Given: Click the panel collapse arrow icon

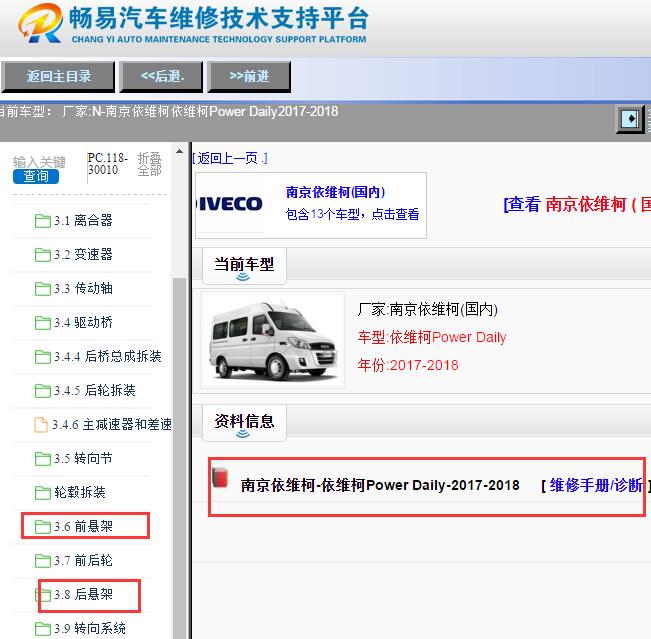Looking at the screenshot, I should [x=630, y=119].
